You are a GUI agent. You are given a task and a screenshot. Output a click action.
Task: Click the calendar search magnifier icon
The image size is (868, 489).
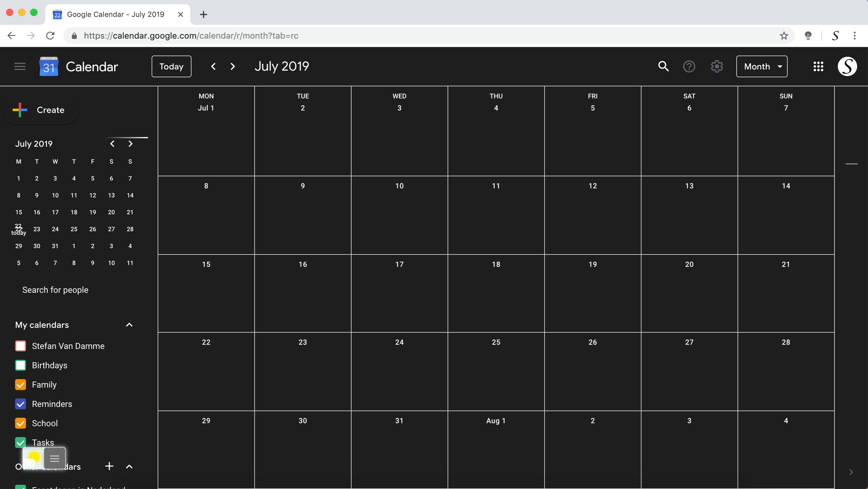(664, 66)
